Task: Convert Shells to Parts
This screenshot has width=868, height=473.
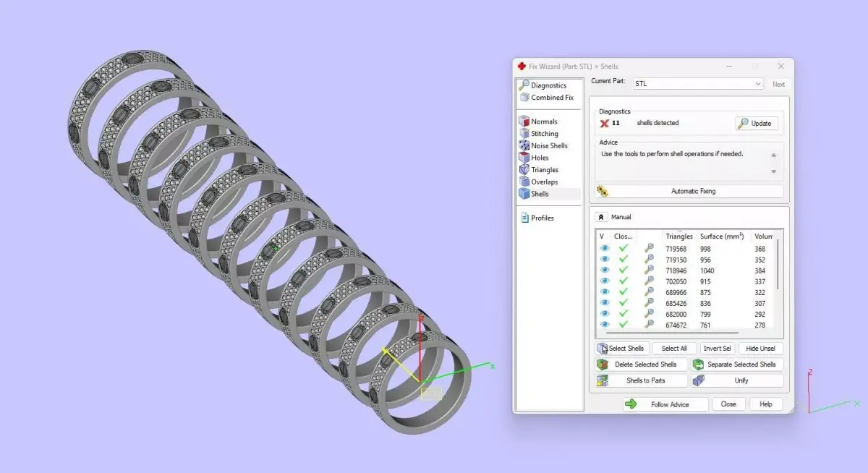Action: 641,380
